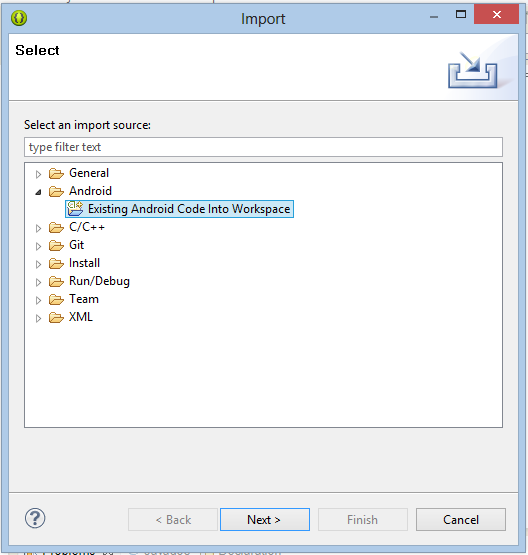Click the General folder icon

(x=56, y=173)
